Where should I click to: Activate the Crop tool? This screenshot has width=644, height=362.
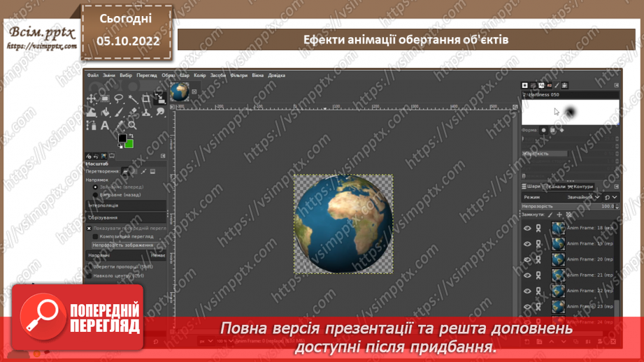[x=146, y=99]
